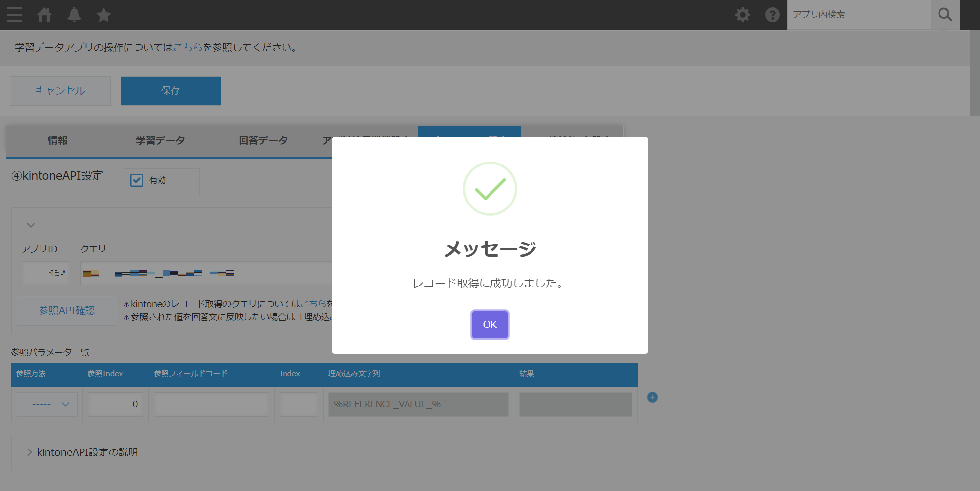Add a row with the plus icon
Screen dimensions: 980x491
pos(652,397)
